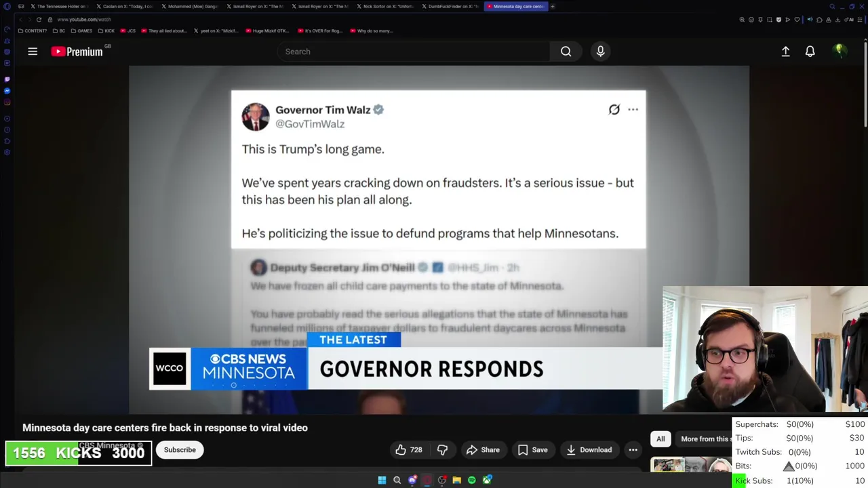Open the 'Why do so many' bookmark
The height and width of the screenshot is (488, 868).
point(371,30)
